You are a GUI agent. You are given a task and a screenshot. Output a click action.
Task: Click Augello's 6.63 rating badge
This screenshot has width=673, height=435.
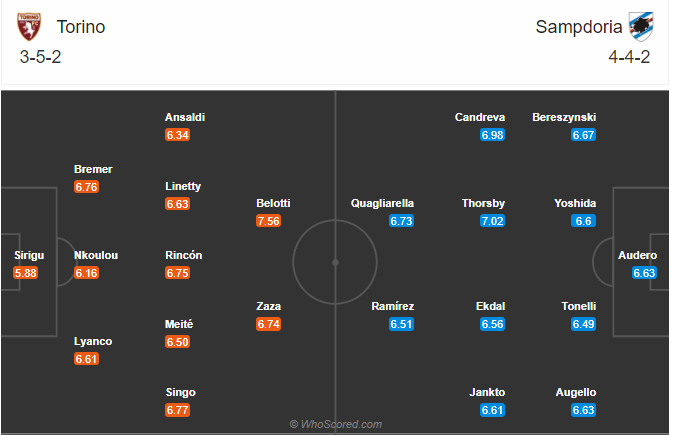tap(584, 410)
